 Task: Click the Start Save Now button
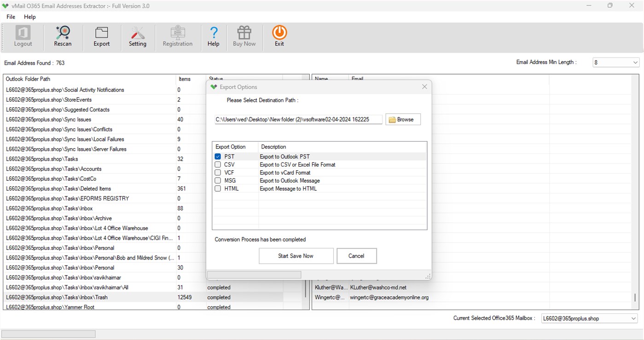[x=296, y=256]
